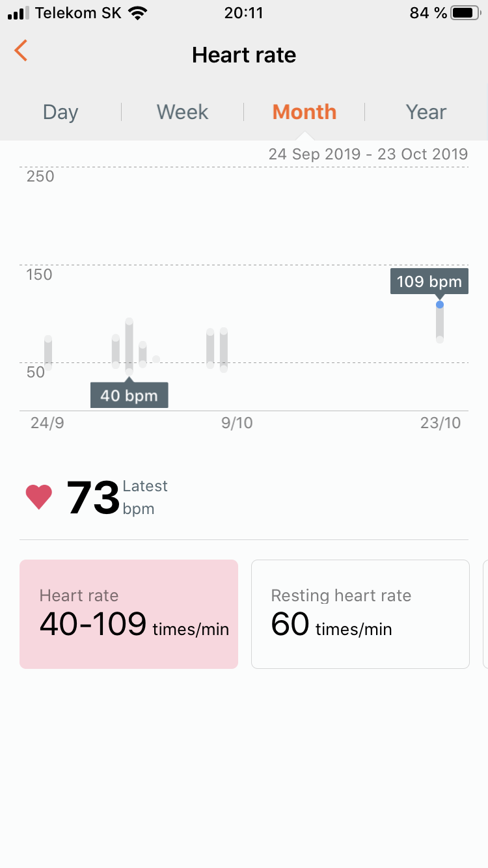Tap the Wi-Fi status icon

click(x=137, y=13)
